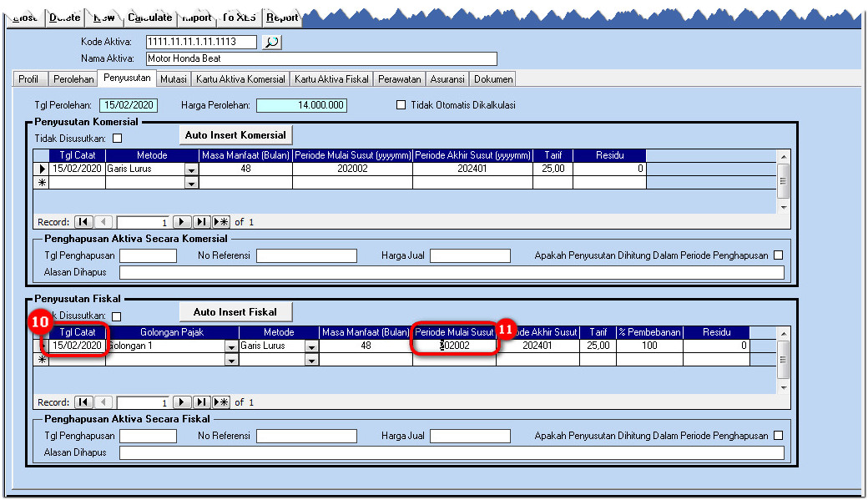Viewport: 868px width, 500px height.
Task: Switch to the Kartu Aktiva Fiskal tab
Action: coord(331,79)
